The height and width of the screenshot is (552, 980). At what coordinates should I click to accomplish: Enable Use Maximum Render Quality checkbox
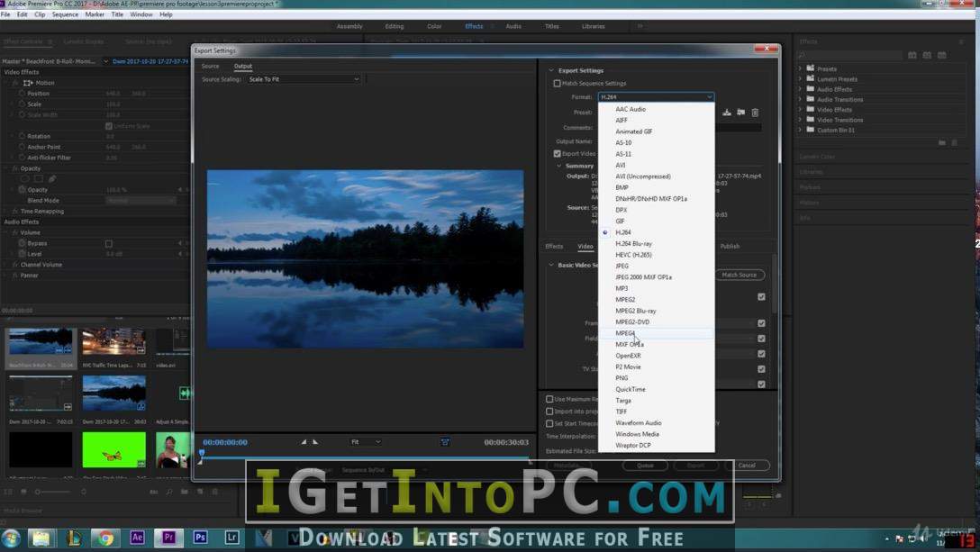(x=549, y=399)
